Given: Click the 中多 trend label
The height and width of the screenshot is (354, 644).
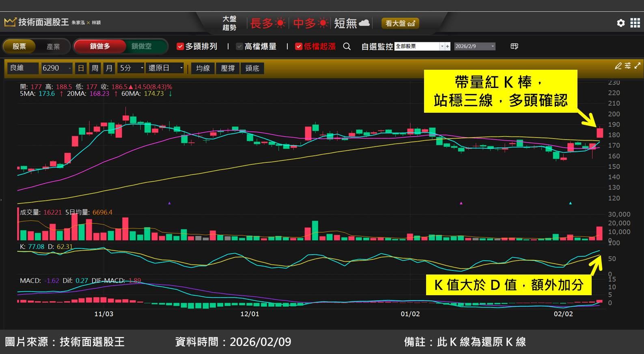Looking at the screenshot, I should 304,23.
